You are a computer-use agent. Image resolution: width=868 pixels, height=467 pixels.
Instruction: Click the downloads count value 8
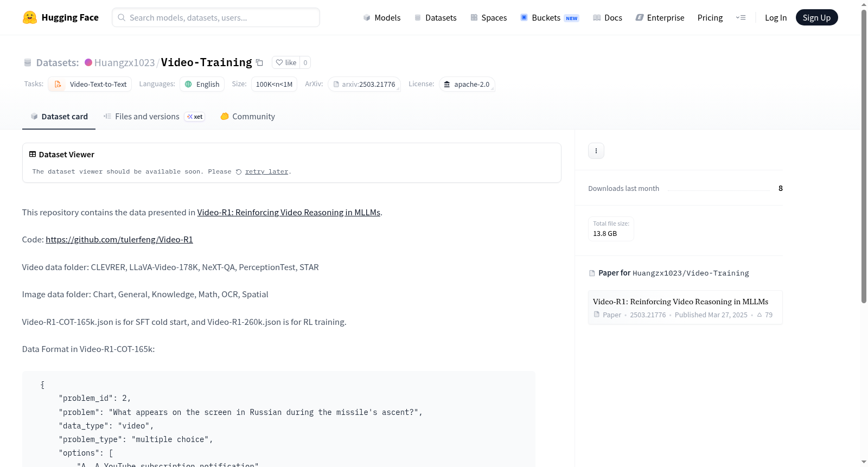781,188
